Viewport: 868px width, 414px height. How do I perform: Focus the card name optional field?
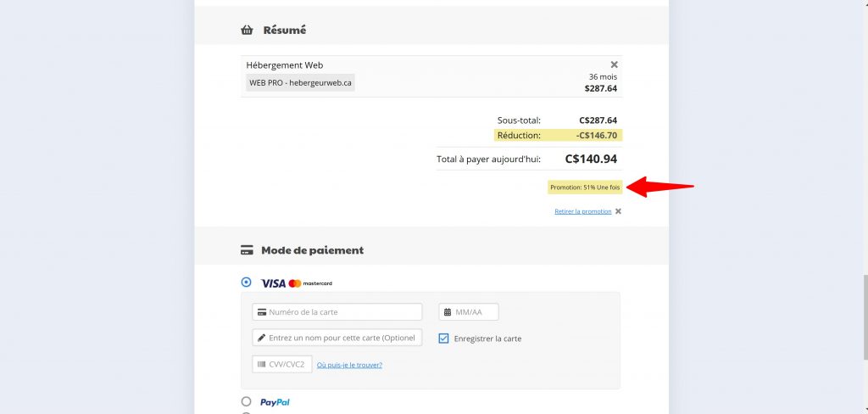click(x=337, y=338)
